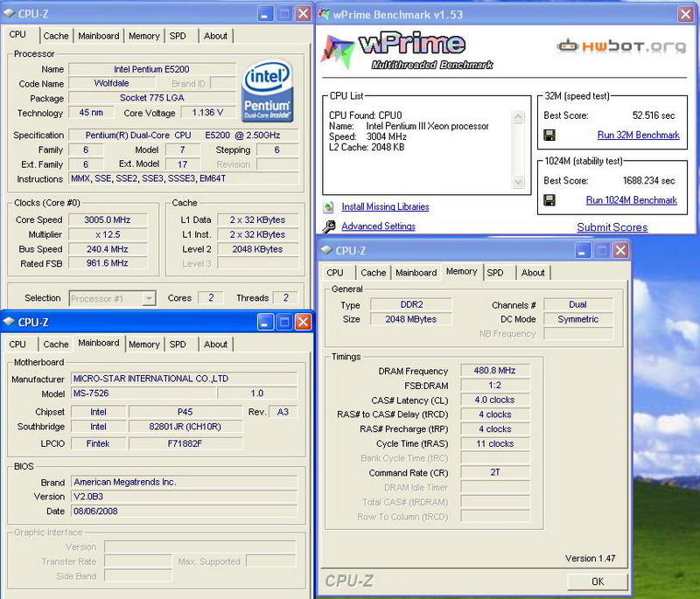Click the BIOS date 08/06/2008 field

click(x=184, y=512)
